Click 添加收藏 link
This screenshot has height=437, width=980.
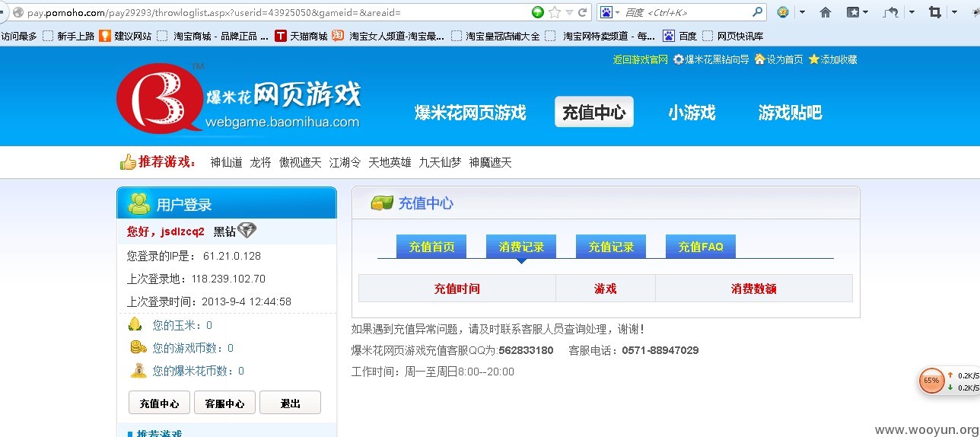[832, 59]
